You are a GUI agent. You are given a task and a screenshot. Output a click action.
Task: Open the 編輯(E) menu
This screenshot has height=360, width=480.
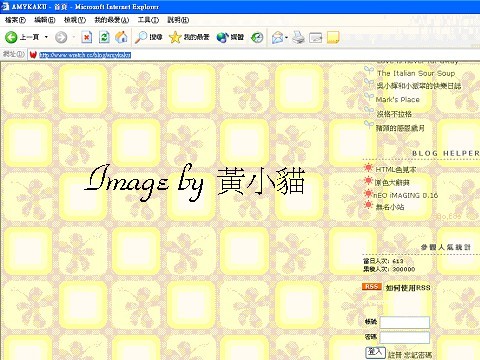[45, 20]
